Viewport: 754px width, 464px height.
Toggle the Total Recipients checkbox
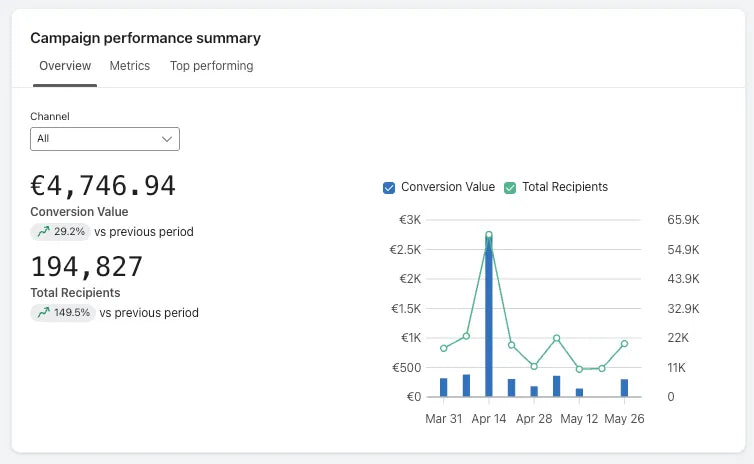tap(510, 187)
